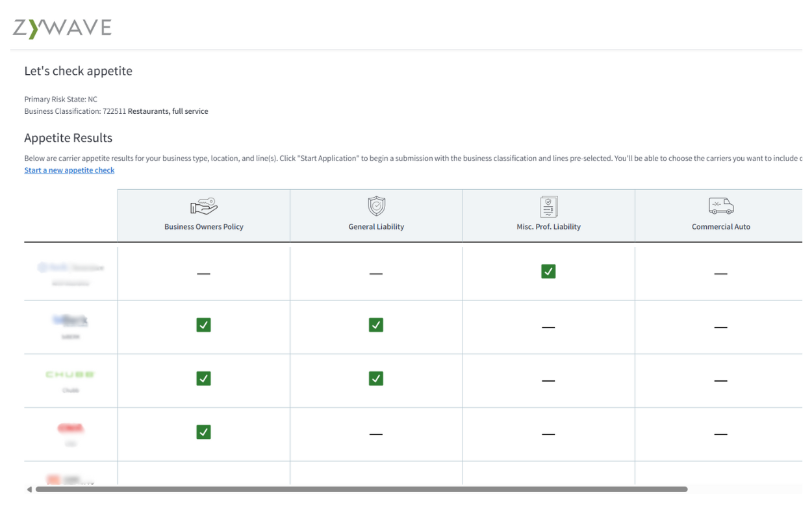Screen dimensions: 812x526
Task: Select the Business Owners Policy column header label
Action: coord(203,227)
